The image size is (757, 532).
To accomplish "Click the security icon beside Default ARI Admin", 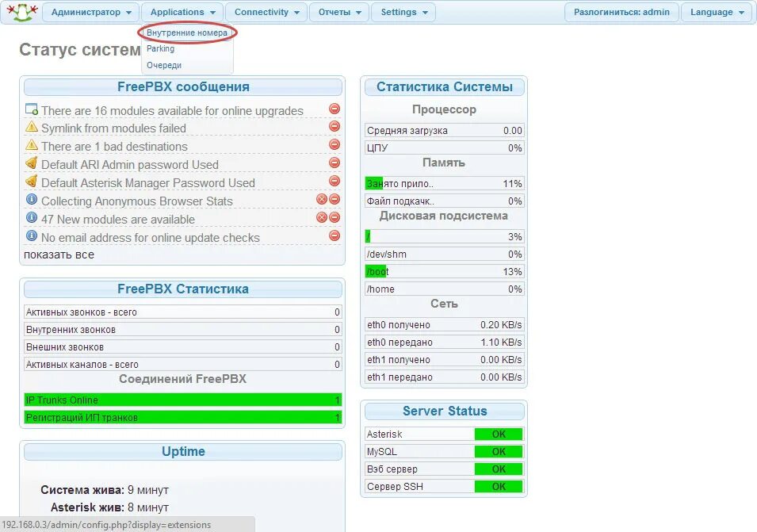I will [x=32, y=163].
